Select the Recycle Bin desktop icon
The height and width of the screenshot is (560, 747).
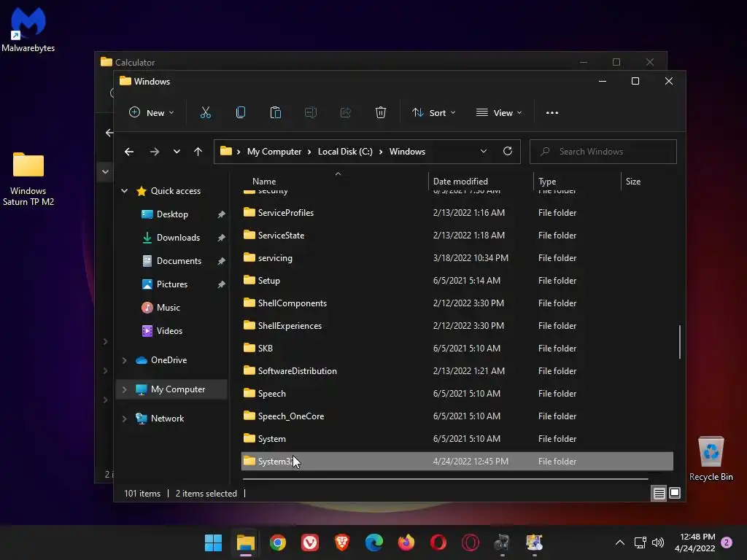(x=711, y=458)
